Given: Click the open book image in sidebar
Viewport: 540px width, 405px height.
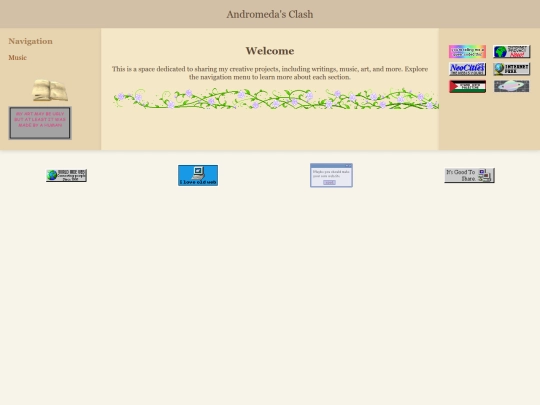Looking at the screenshot, I should (50, 90).
